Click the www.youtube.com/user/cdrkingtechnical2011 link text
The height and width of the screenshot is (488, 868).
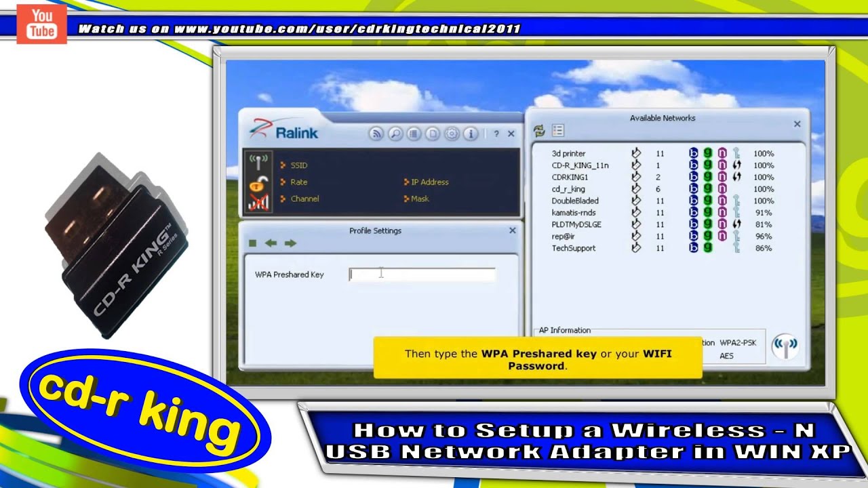347,28
